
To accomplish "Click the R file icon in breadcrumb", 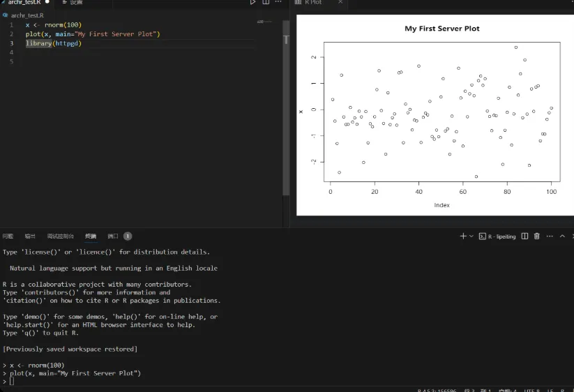I will click(x=5, y=15).
